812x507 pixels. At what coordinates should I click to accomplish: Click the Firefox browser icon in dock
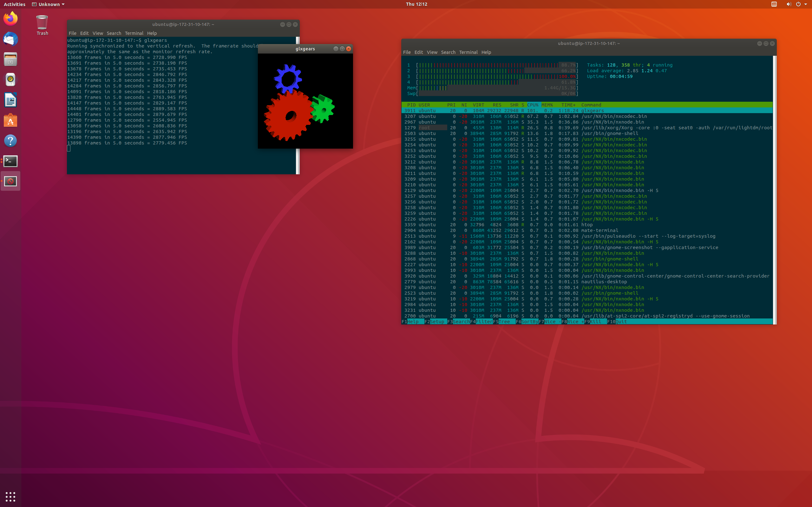pos(10,19)
